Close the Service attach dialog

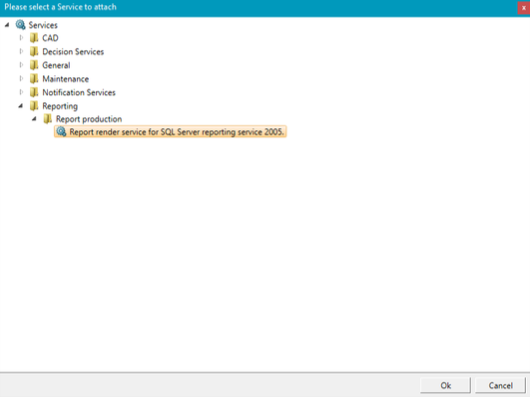(524, 7)
